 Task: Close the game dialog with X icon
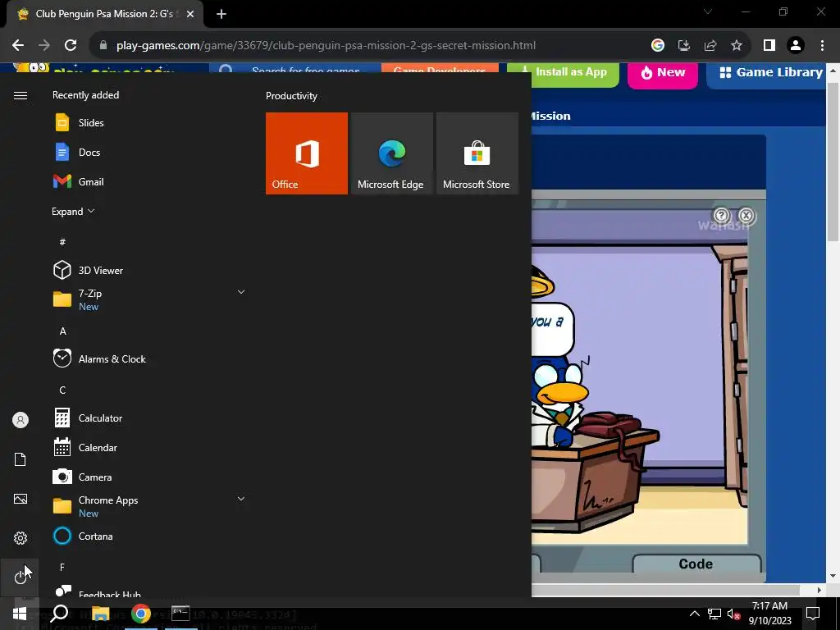746,216
